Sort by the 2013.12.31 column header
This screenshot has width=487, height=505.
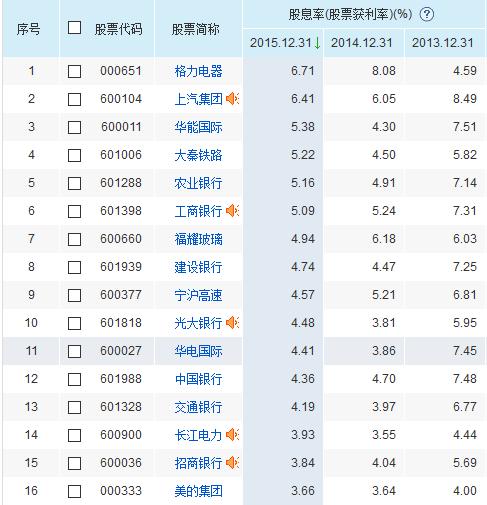[x=443, y=43]
